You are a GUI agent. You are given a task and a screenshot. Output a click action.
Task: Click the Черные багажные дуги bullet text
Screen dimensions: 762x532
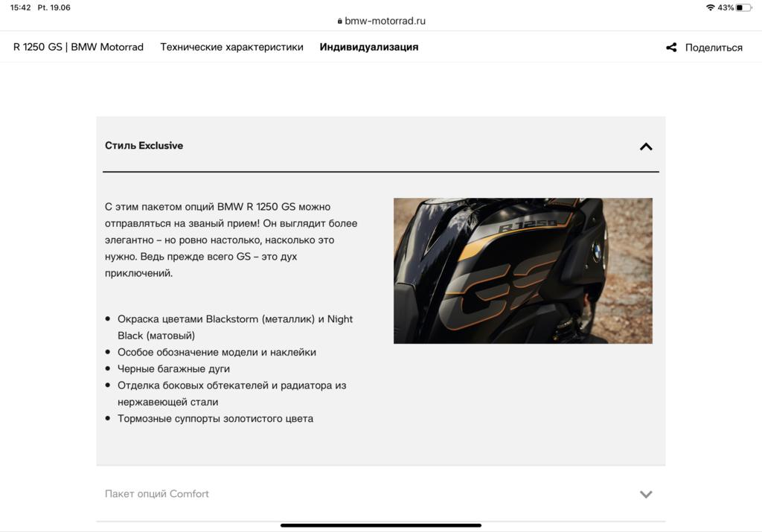tap(173, 369)
